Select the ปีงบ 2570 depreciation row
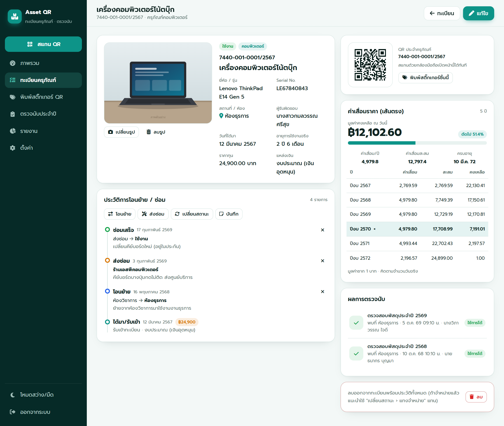Viewport: 504px width, 426px height. [x=417, y=229]
